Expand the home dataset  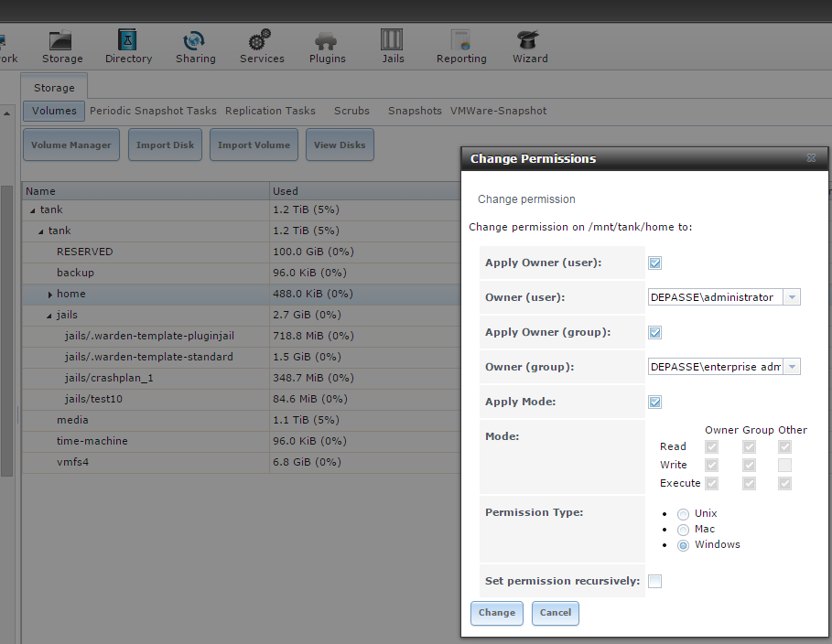(x=49, y=295)
